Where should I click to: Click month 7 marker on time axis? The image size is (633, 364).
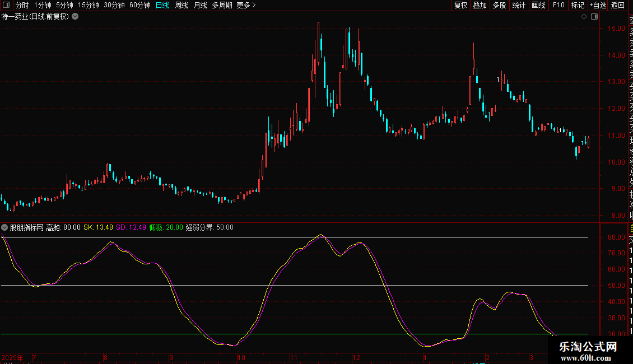(x=34, y=357)
